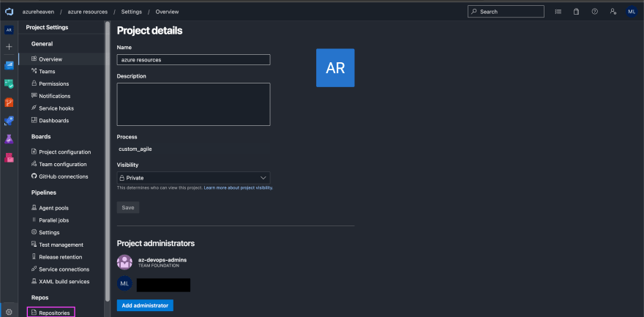Open the user settings icon in header

click(613, 12)
